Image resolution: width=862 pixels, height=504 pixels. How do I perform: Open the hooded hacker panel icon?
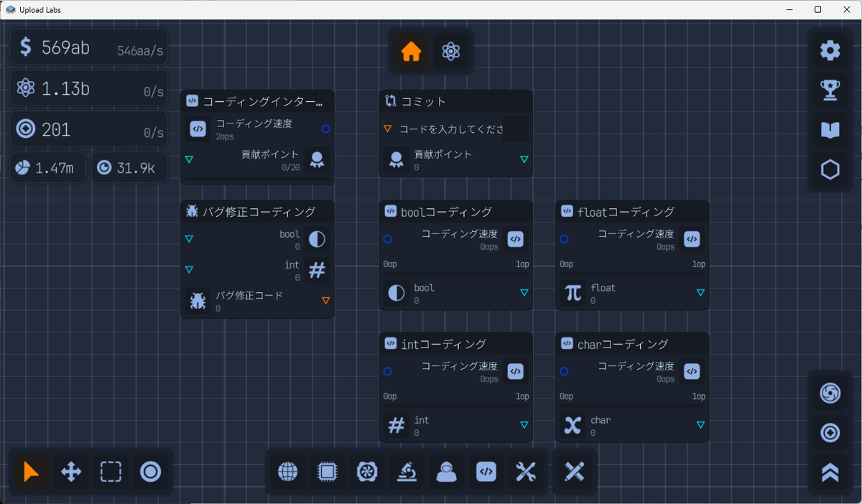pos(446,472)
